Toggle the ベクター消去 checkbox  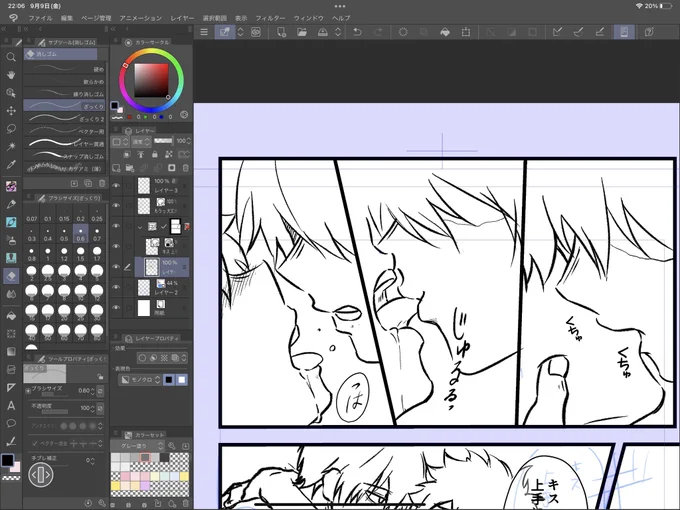click(x=35, y=443)
